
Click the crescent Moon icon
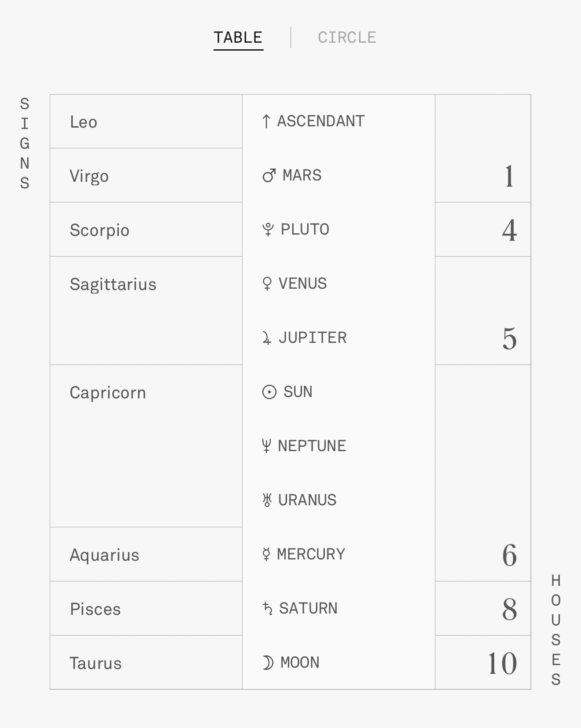pos(268,662)
